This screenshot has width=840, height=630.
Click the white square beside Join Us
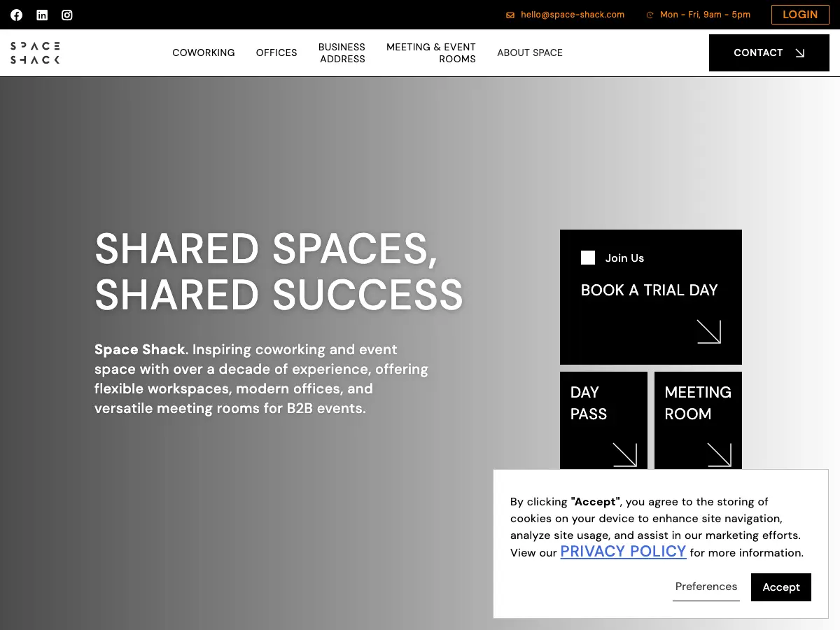click(588, 258)
